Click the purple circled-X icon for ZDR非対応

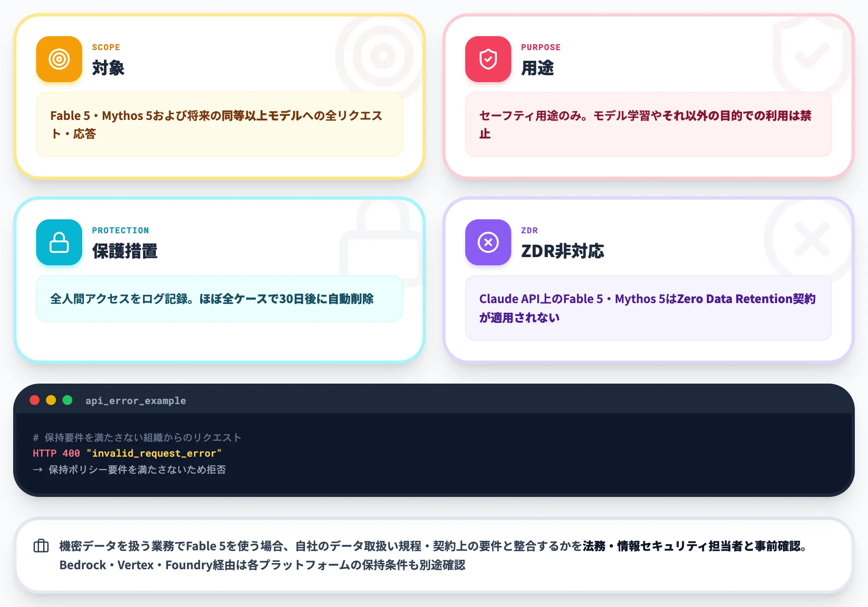[x=488, y=242]
